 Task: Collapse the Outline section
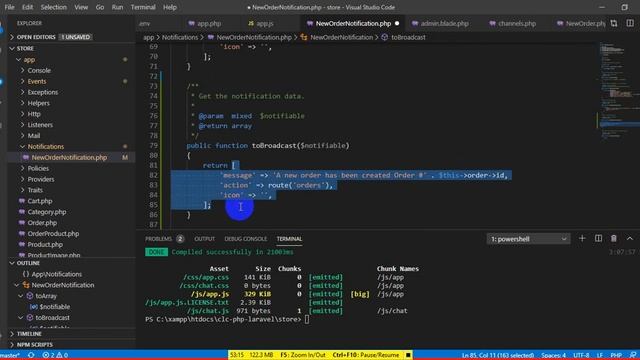pos(28,263)
